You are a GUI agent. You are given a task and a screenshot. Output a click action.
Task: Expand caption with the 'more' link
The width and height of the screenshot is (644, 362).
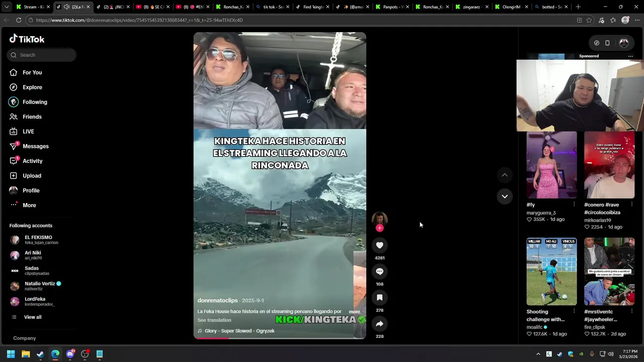(x=355, y=312)
